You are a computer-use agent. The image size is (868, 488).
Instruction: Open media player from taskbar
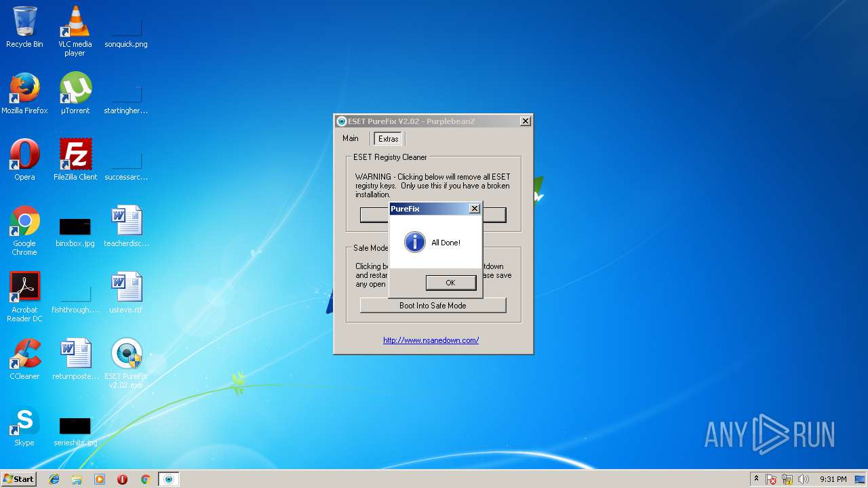coord(100,479)
